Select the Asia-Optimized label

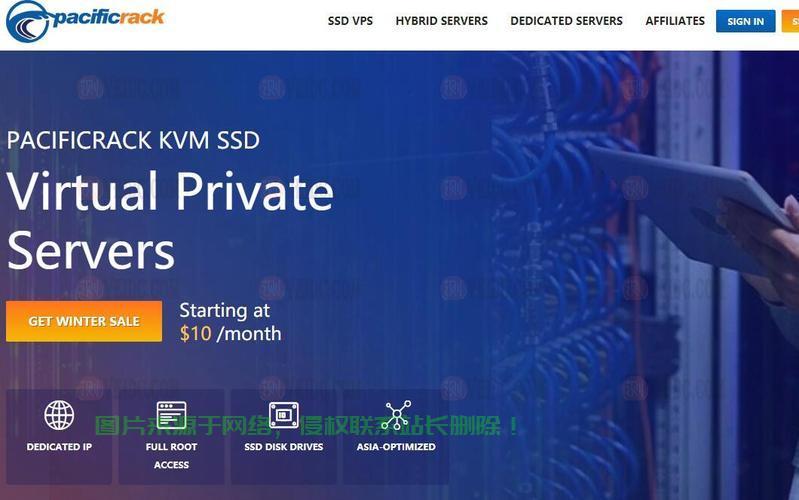click(396, 446)
